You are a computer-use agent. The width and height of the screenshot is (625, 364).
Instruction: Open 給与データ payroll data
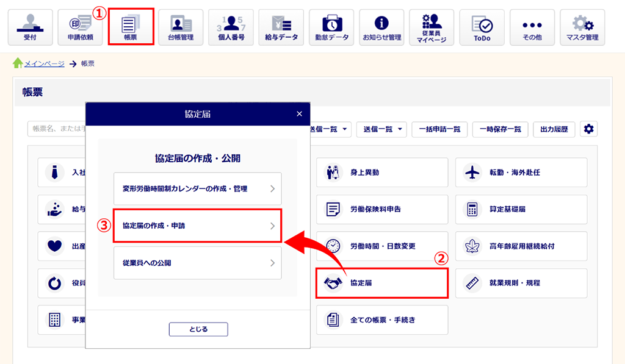pyautogui.click(x=281, y=27)
